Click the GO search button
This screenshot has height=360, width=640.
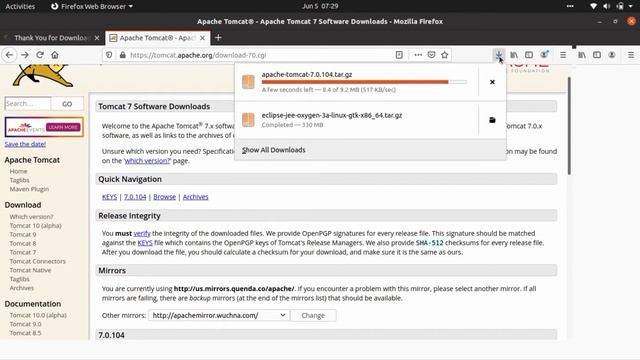click(67, 104)
